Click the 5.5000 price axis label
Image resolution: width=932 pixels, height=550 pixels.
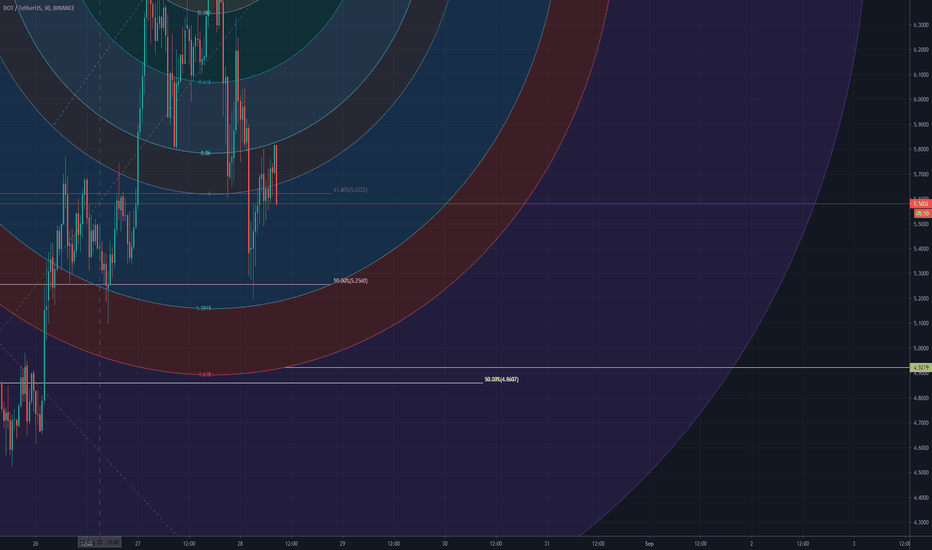click(921, 224)
